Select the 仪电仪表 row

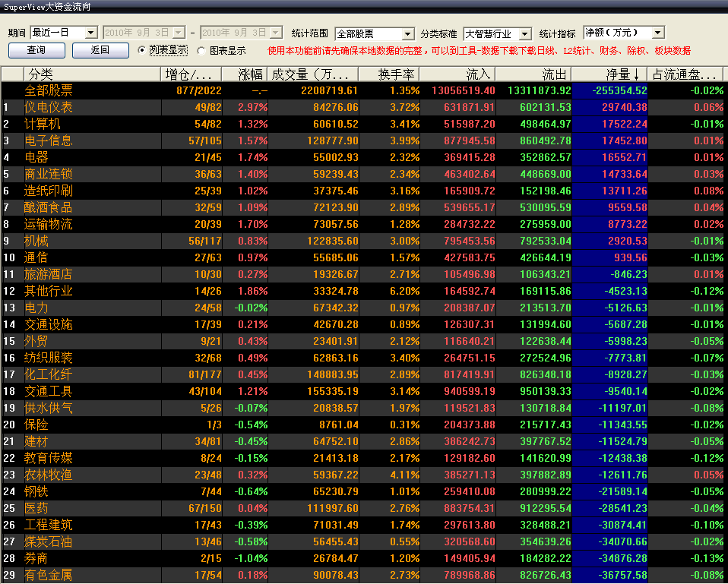tap(363, 108)
